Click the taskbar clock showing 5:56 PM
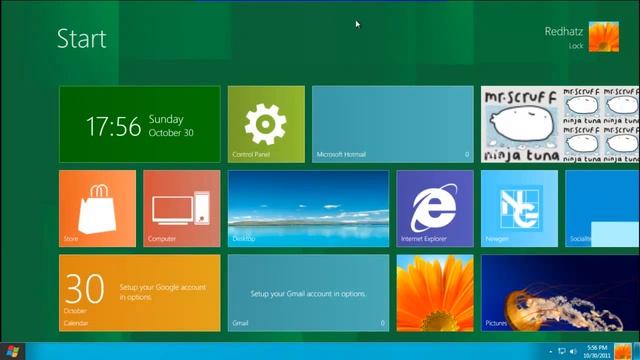The width and height of the screenshot is (640, 360). click(597, 351)
